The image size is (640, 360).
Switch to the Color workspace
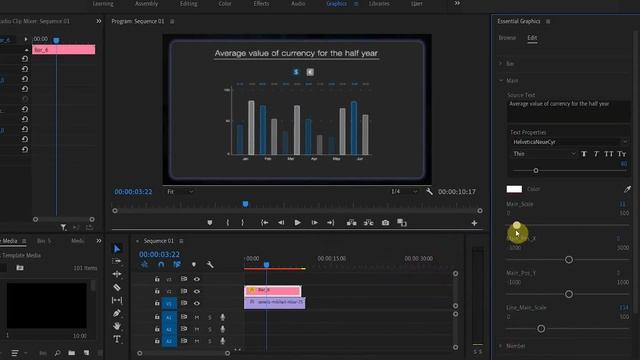(225, 3)
